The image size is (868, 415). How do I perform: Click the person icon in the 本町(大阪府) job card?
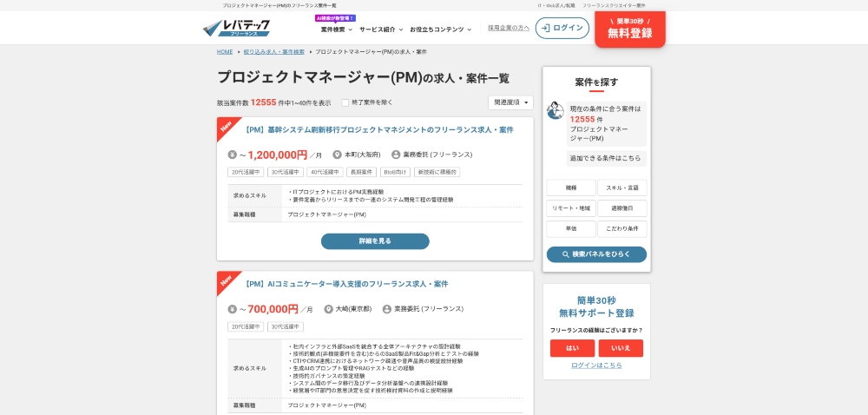pos(396,155)
